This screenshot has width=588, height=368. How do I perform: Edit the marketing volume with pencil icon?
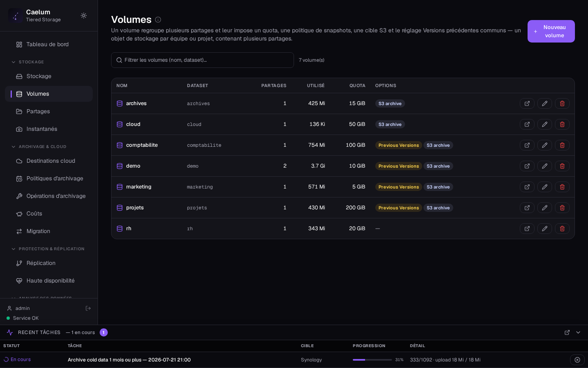545,187
